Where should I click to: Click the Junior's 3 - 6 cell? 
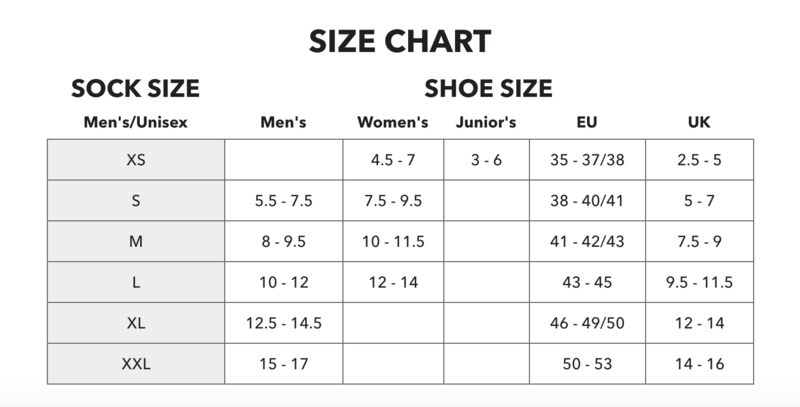pyautogui.click(x=485, y=159)
